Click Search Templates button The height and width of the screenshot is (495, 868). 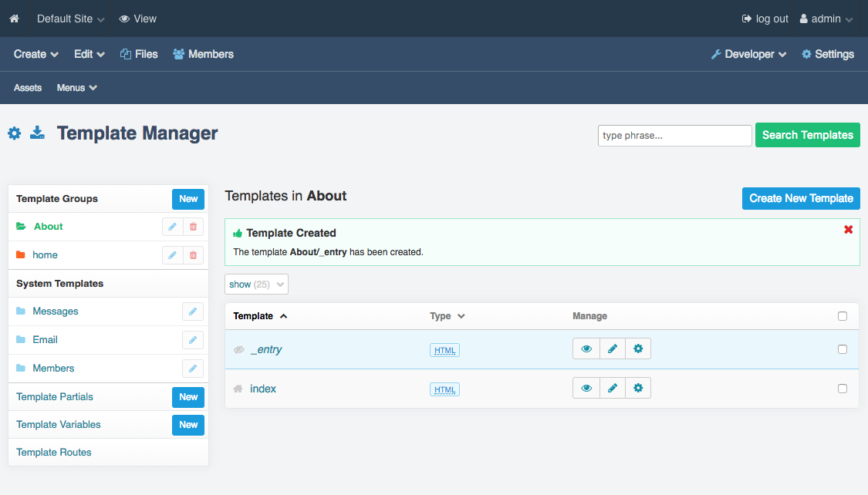[808, 135]
